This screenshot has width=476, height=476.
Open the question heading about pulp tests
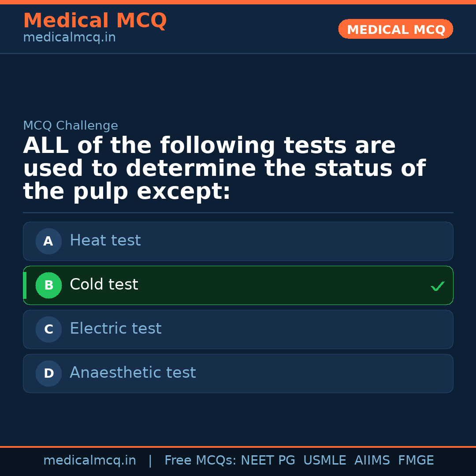click(x=225, y=167)
